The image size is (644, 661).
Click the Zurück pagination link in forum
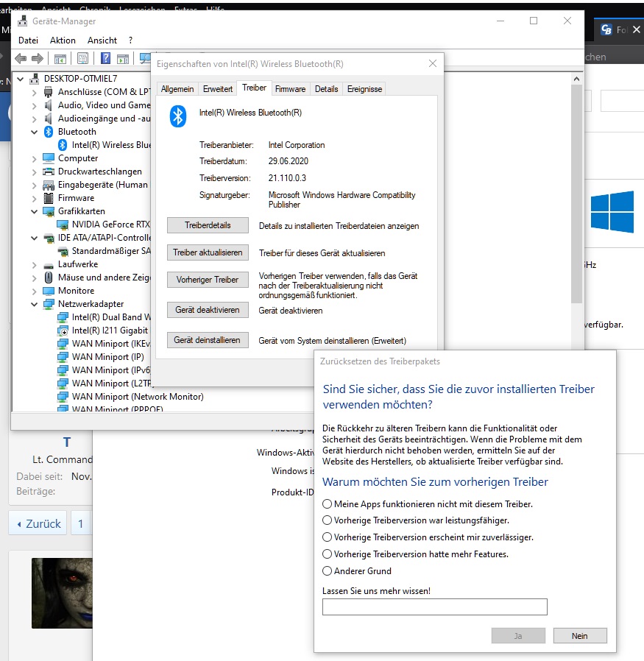(x=38, y=523)
